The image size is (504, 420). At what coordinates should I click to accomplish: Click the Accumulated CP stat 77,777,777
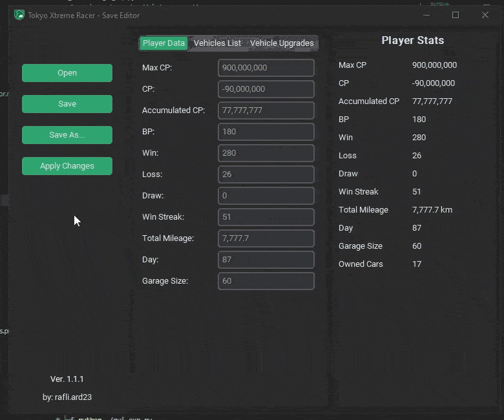coord(432,101)
